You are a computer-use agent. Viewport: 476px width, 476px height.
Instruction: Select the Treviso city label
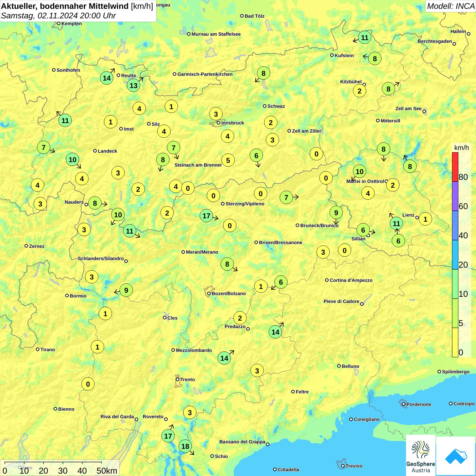coord(354,466)
